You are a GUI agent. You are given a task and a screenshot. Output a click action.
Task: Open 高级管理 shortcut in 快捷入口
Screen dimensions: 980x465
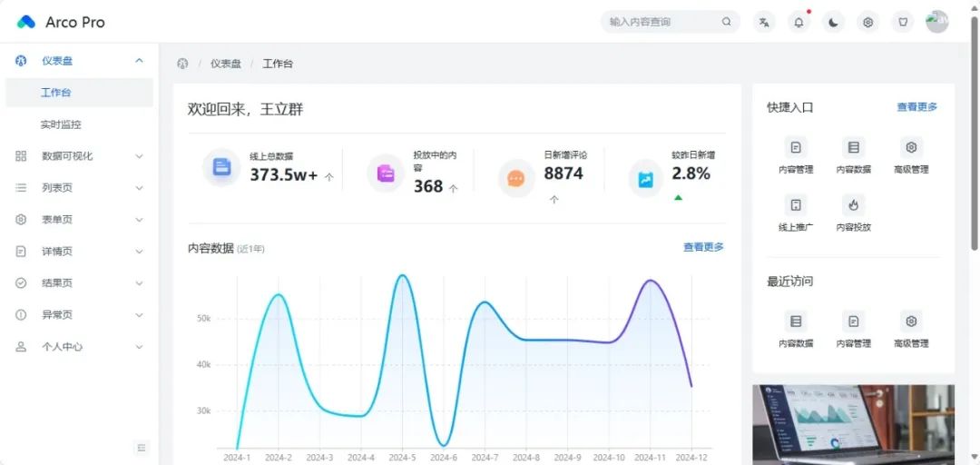point(911,156)
